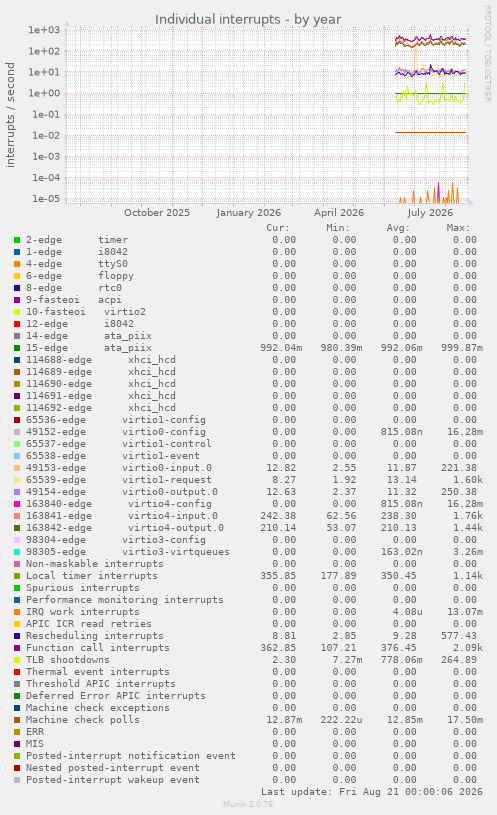
Task: Click the Function call interrupts purple swatch
Action: coord(17,648)
